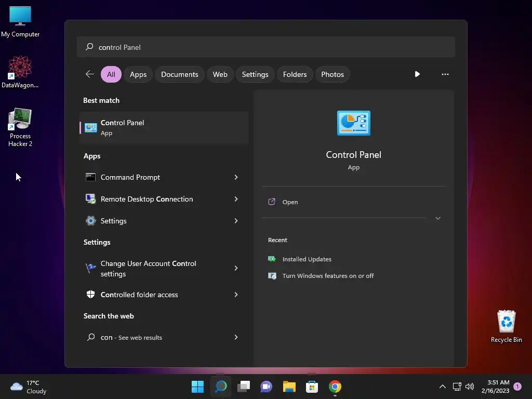Image resolution: width=532 pixels, height=399 pixels.
Task: Switch to the Photos filter tab
Action: pyautogui.click(x=332, y=74)
